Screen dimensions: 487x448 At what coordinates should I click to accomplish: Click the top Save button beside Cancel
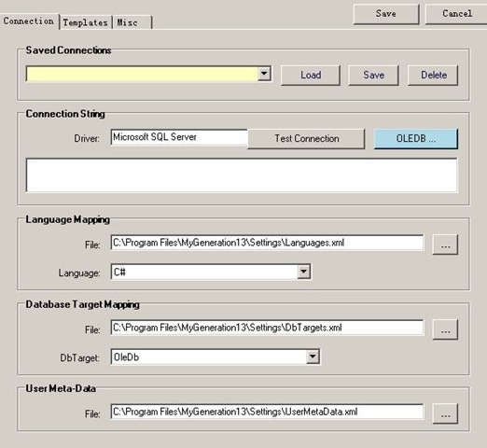[386, 14]
